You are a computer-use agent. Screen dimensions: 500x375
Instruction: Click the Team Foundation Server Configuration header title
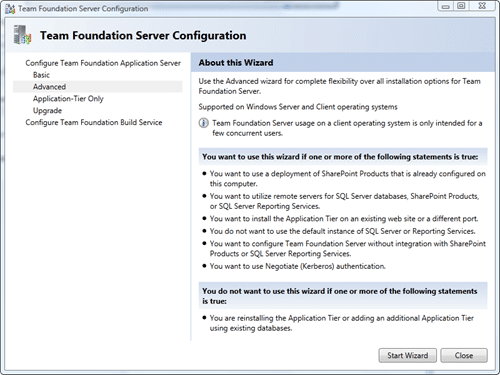click(x=143, y=35)
